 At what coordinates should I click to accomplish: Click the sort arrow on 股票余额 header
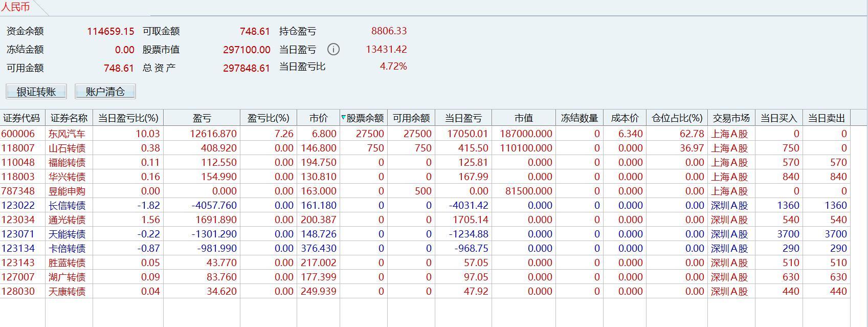[x=343, y=117]
